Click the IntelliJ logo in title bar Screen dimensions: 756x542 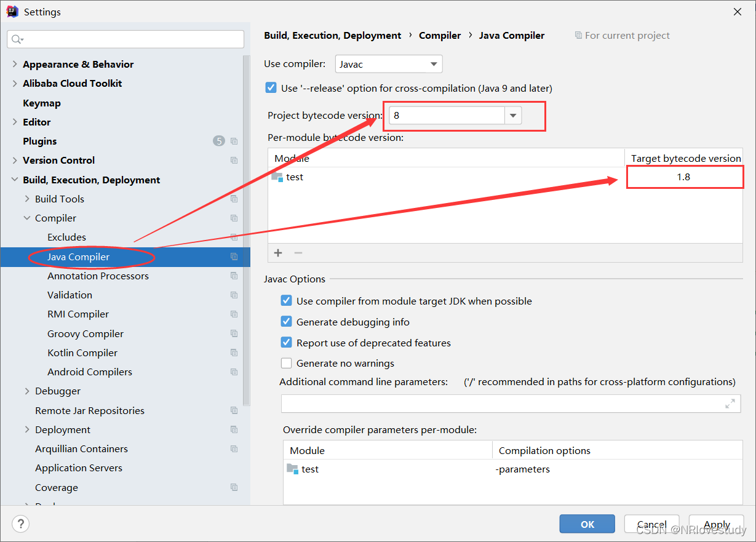(12, 12)
